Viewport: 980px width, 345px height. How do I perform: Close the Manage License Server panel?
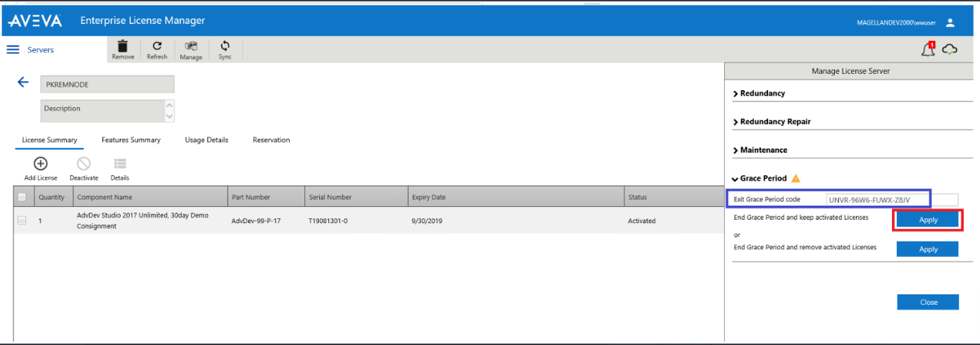tap(928, 302)
